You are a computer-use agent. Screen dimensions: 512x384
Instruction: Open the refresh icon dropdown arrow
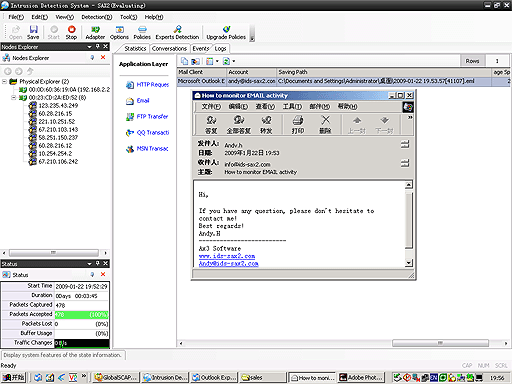pyautogui.click(x=234, y=61)
